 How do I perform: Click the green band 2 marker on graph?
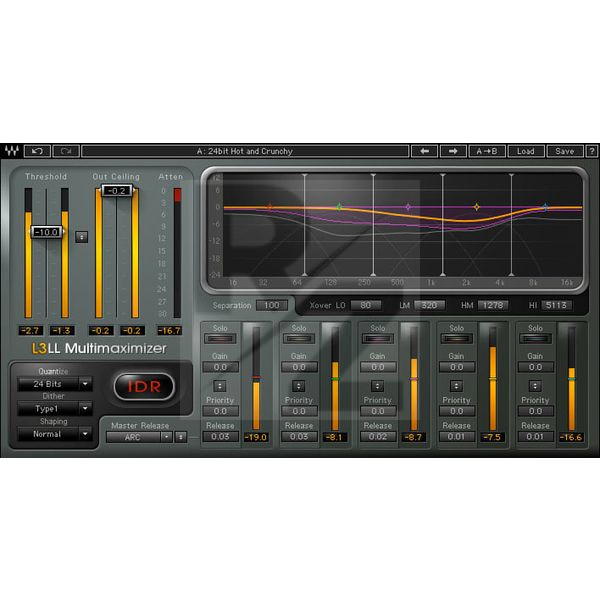tap(339, 207)
